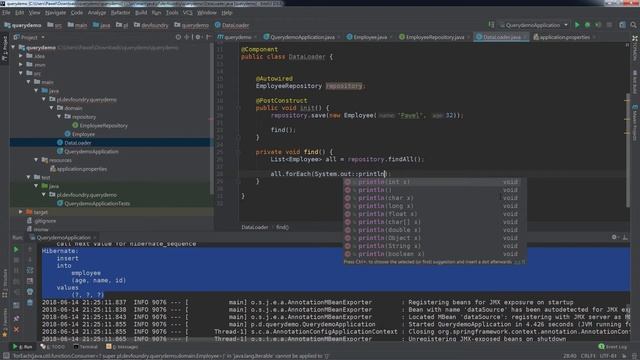Expand the target folder node

click(21, 212)
